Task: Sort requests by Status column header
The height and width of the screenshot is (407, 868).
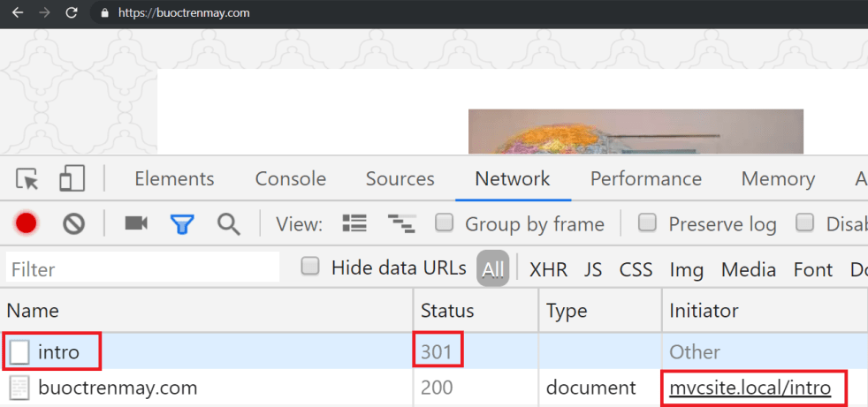Action: (447, 311)
